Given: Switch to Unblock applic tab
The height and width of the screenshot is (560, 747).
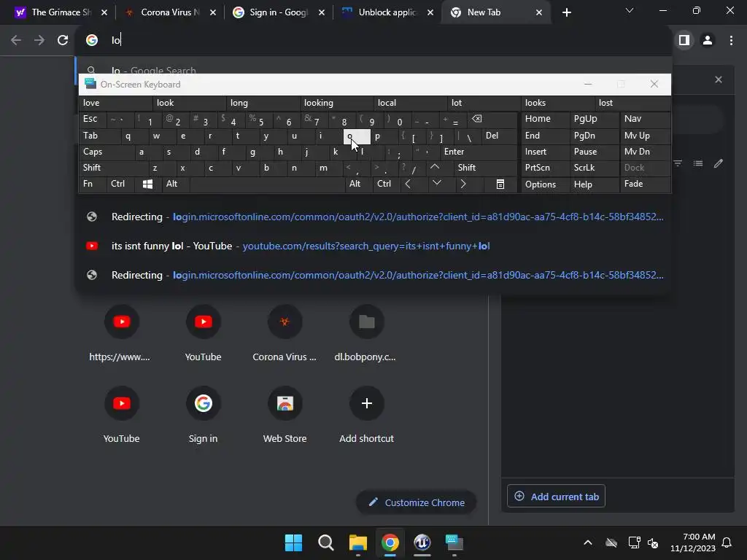Looking at the screenshot, I should tap(387, 12).
